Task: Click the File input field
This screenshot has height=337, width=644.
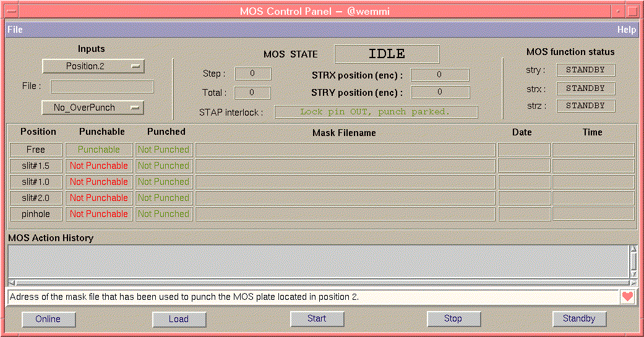Action: click(102, 87)
